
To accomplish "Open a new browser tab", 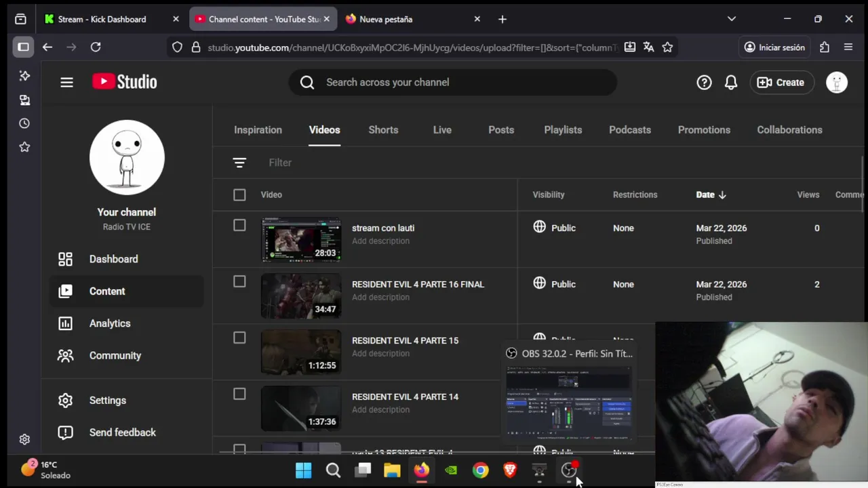I will pos(502,20).
